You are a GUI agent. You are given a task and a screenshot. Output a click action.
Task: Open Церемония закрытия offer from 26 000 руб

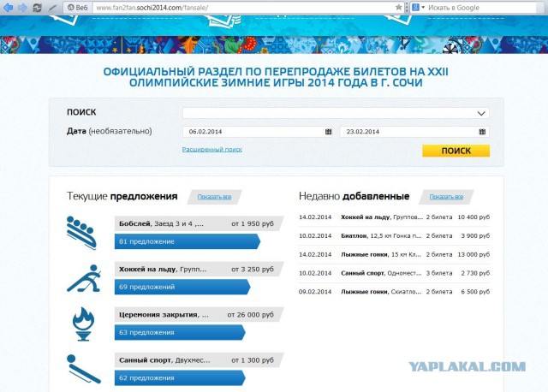[x=199, y=314]
